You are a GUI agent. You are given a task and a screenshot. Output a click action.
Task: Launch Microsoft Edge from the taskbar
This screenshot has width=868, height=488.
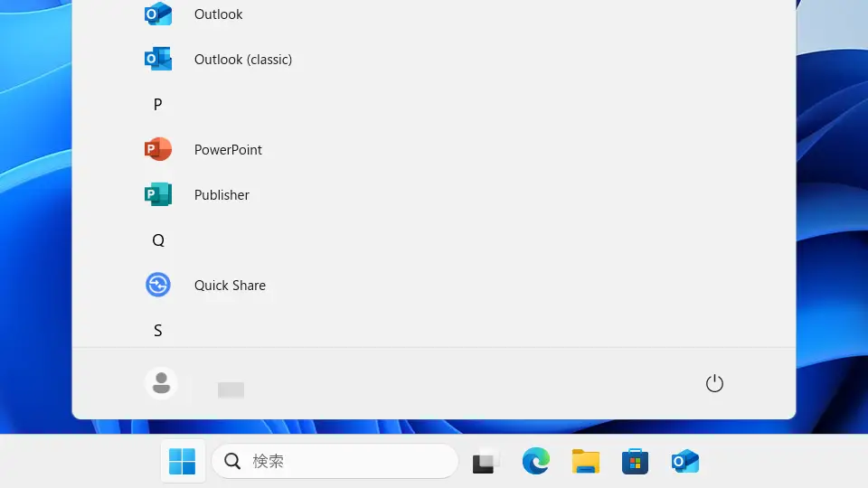(535, 461)
